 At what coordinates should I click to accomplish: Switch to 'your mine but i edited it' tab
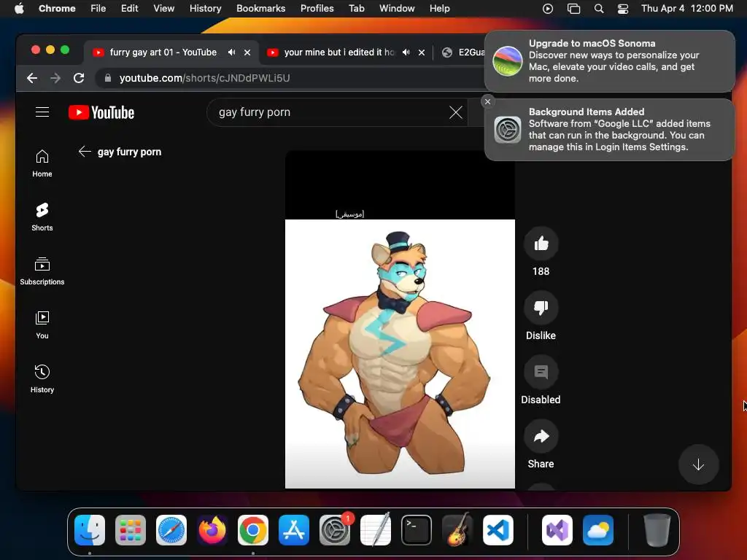pyautogui.click(x=339, y=52)
